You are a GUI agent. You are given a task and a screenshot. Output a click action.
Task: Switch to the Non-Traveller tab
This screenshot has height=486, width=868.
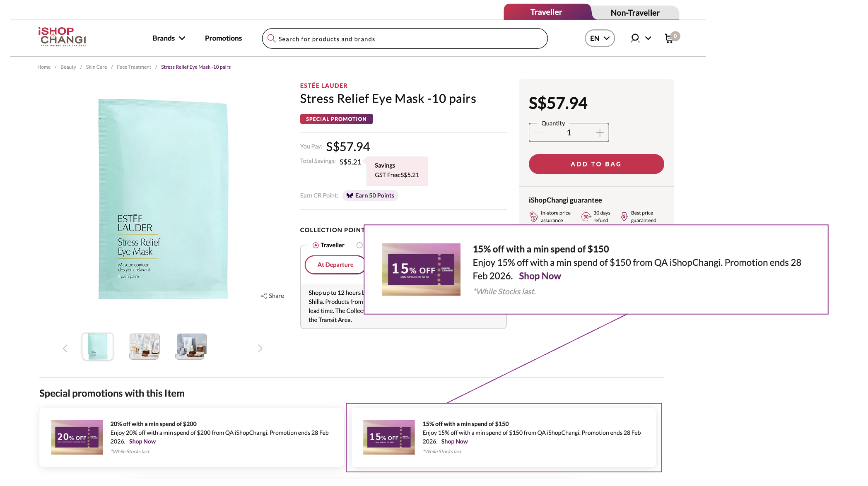[634, 13]
